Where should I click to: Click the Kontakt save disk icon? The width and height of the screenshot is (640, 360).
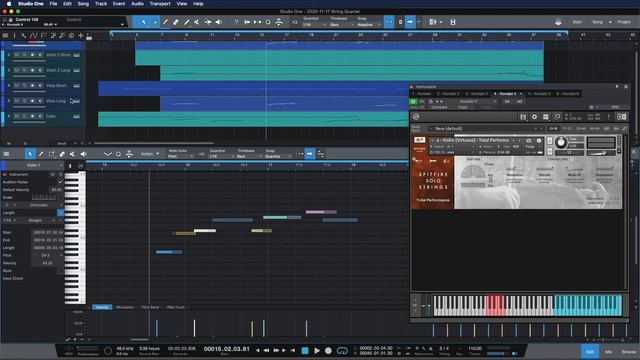(x=523, y=117)
